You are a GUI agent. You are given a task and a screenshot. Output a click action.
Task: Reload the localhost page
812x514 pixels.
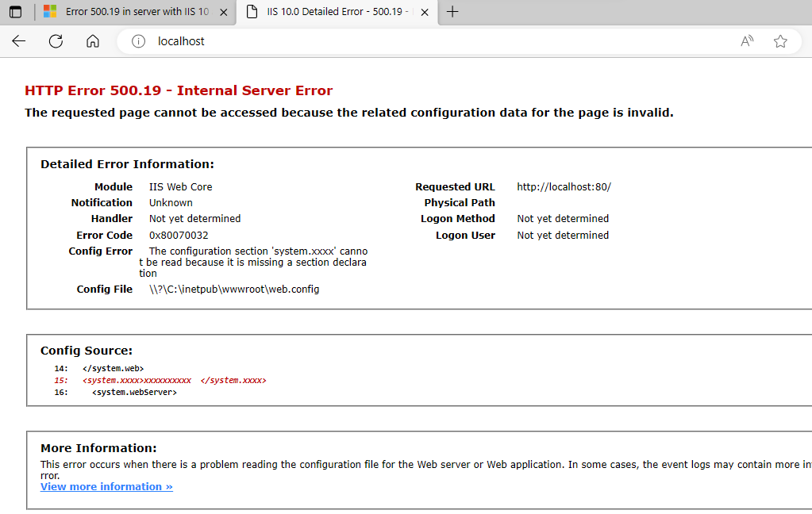[x=56, y=41]
